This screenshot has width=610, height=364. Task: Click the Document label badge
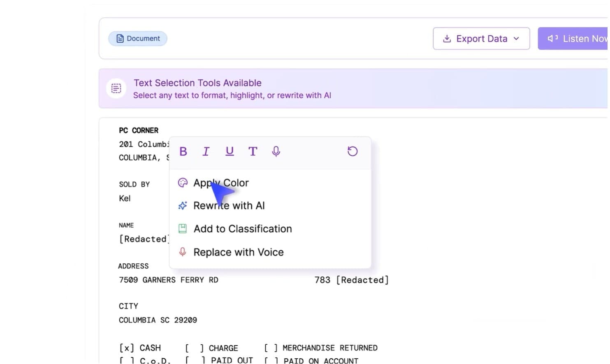point(137,38)
